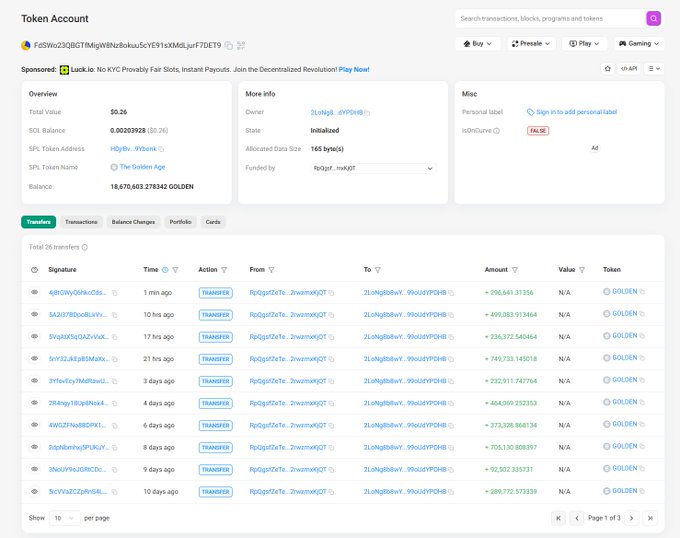Open filter for the Amount column
Image resolution: width=680 pixels, height=538 pixels.
[515, 270]
